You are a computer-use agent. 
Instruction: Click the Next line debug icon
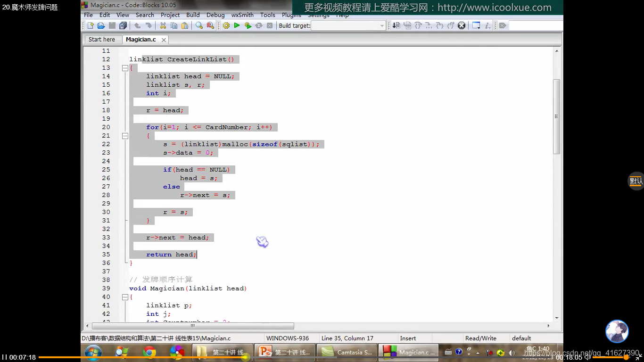418,25
